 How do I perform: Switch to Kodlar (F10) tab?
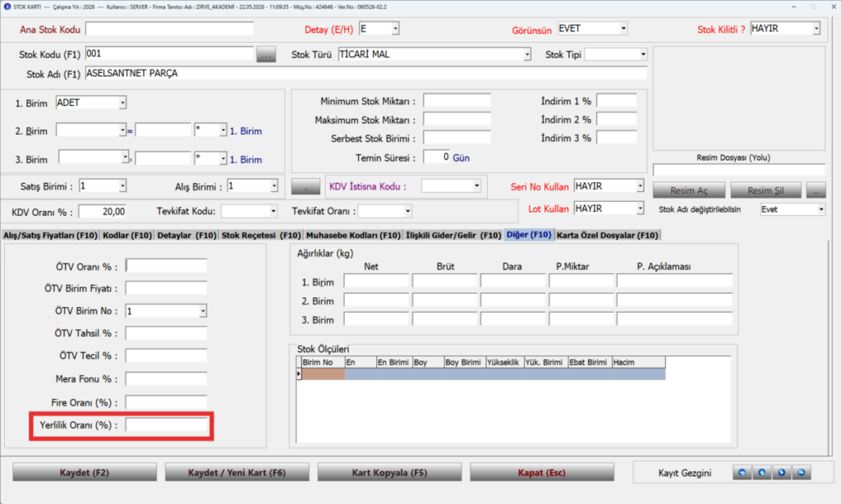coord(127,235)
